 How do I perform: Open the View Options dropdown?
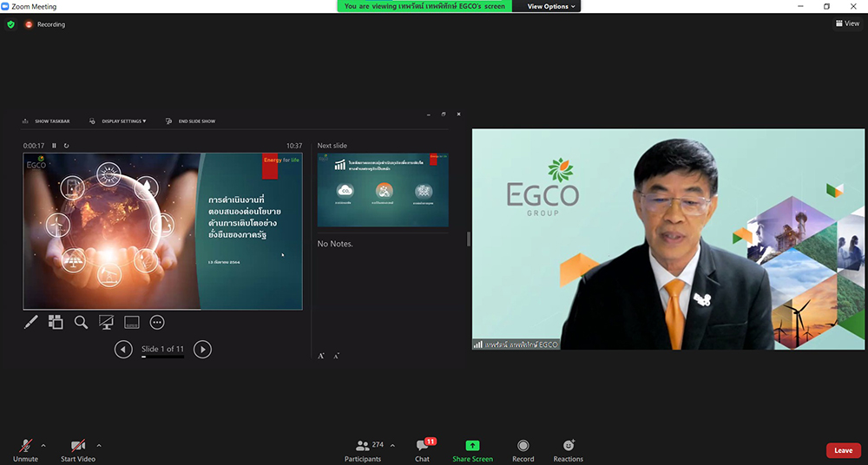click(x=551, y=6)
